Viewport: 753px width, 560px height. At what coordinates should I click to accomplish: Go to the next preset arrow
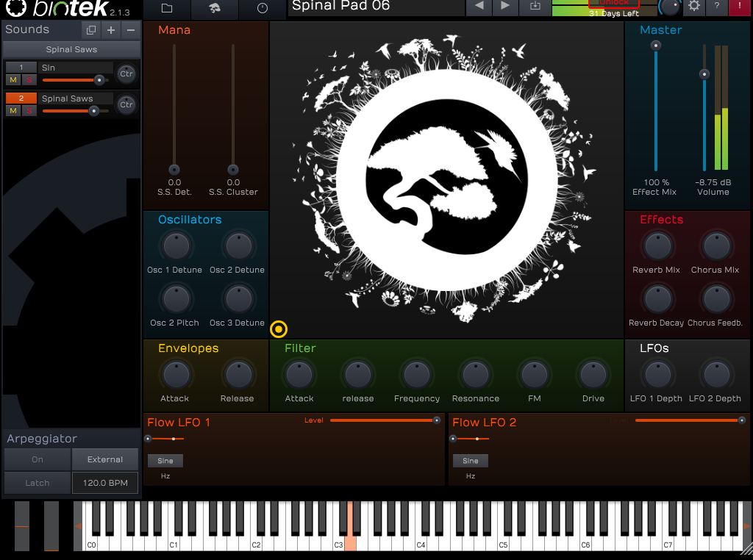point(505,7)
